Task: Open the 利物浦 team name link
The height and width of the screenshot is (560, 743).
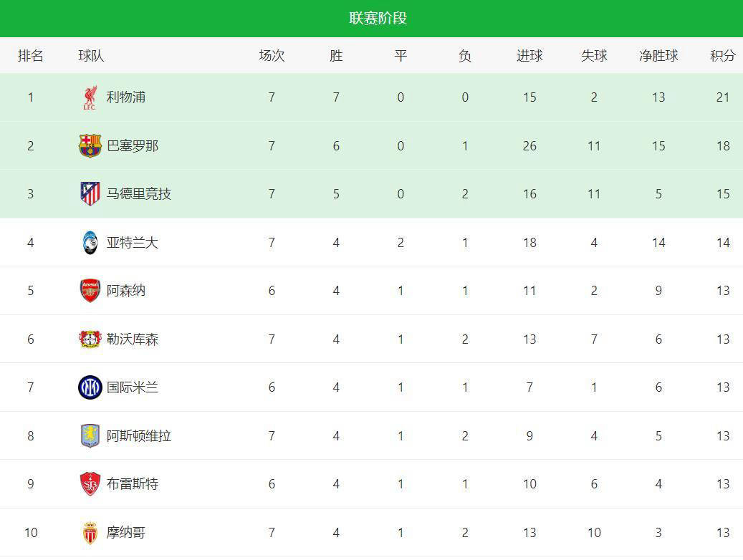Action: (x=126, y=97)
